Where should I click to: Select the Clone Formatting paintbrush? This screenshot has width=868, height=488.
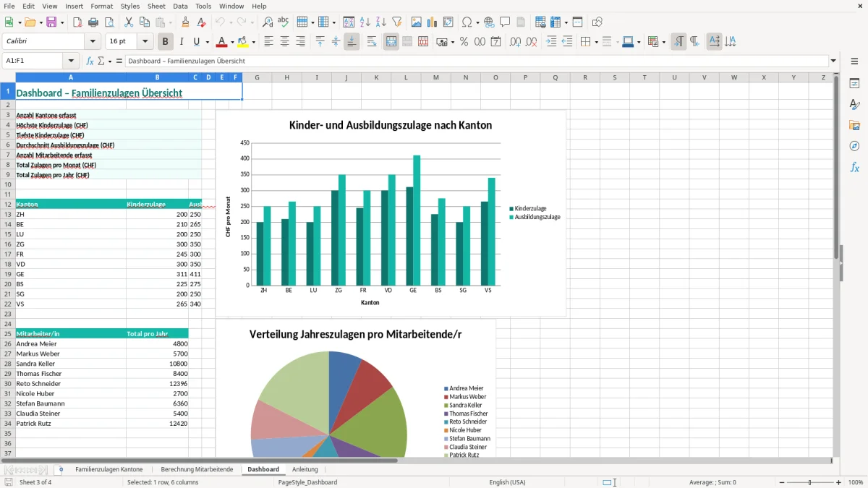point(186,22)
